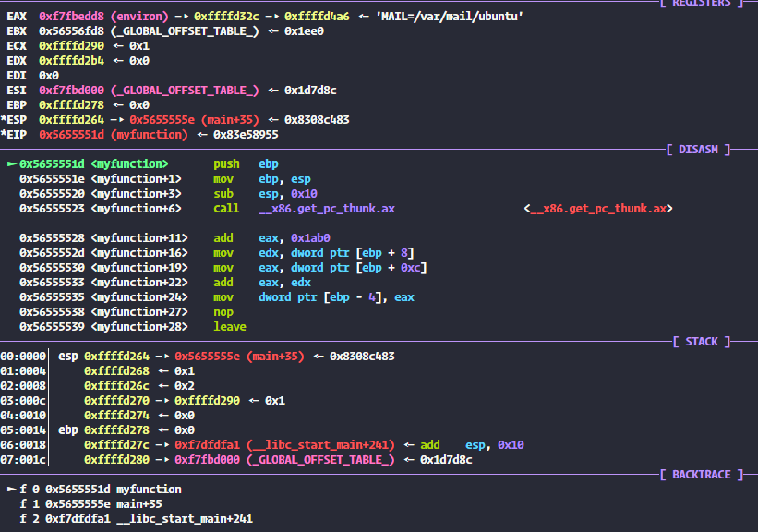Click the EDI register label

[17, 76]
